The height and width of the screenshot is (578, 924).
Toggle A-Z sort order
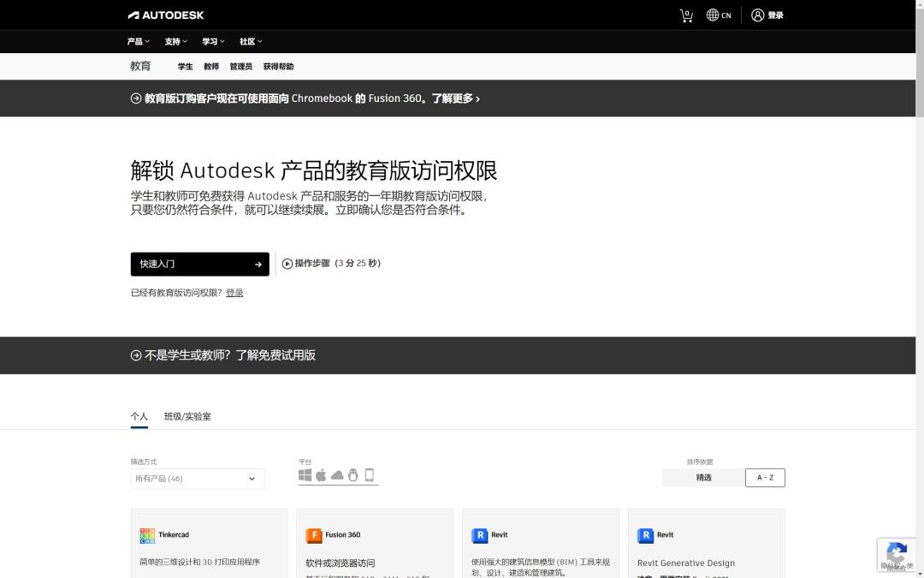[764, 477]
